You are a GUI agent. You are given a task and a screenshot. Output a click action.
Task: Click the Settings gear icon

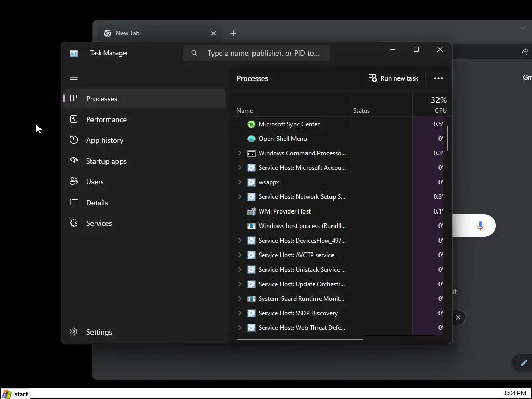click(x=74, y=331)
